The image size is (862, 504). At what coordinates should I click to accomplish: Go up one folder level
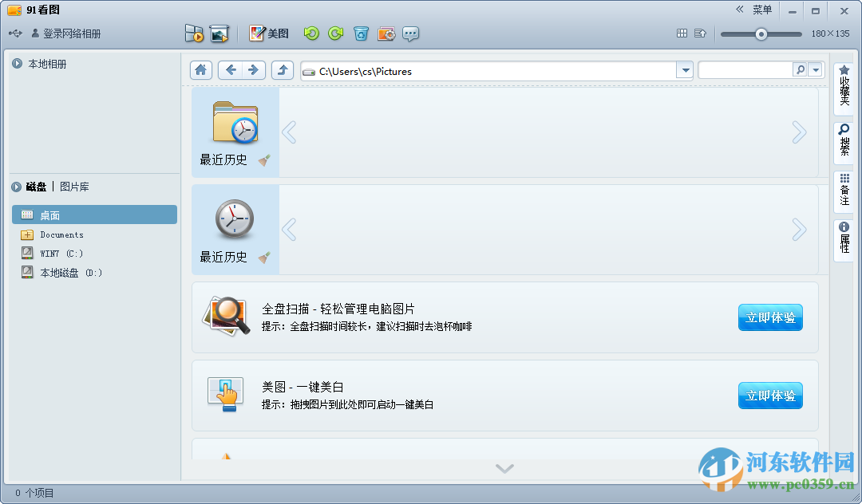tap(283, 70)
